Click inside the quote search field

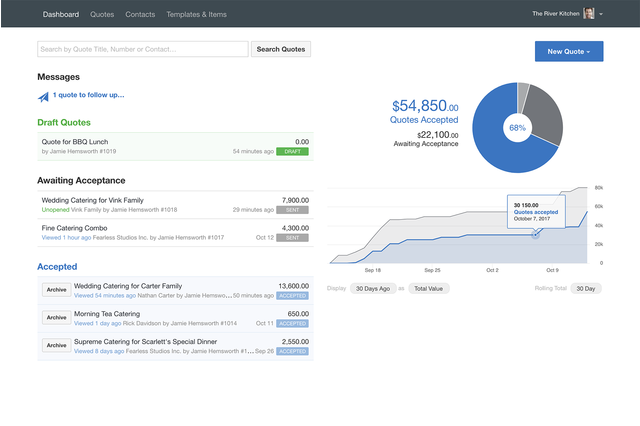pos(142,49)
